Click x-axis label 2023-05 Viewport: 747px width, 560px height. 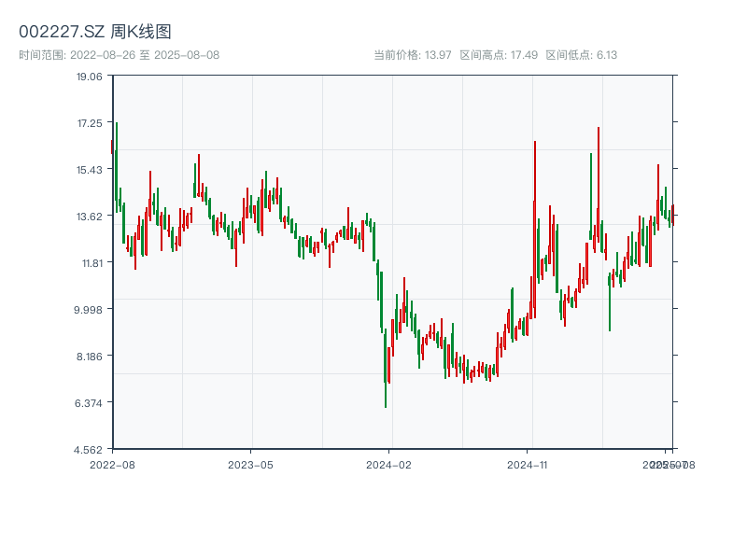(x=250, y=465)
